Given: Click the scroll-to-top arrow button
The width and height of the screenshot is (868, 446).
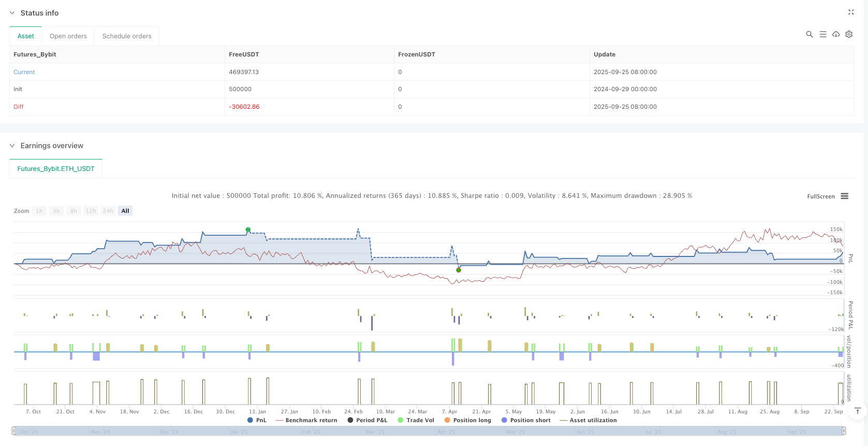Looking at the screenshot, I should pos(857,411).
